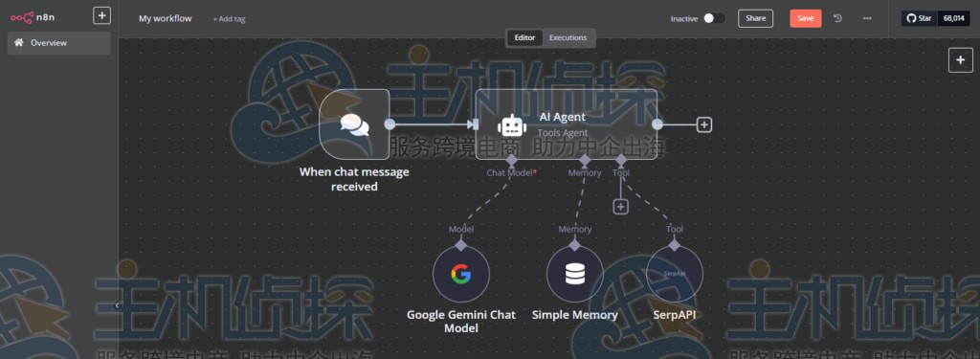The image size is (980, 359).
Task: Select the chat message trigger node icon
Action: point(354,123)
